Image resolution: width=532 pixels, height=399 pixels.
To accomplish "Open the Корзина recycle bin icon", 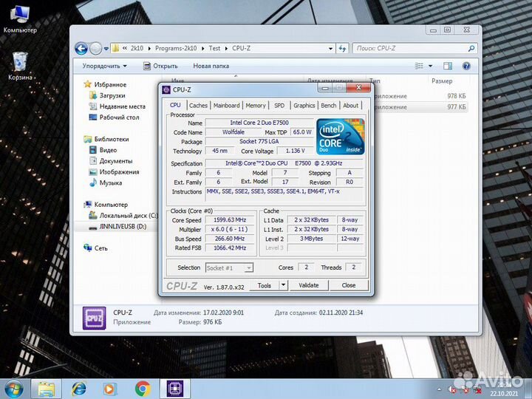I will point(20,66).
